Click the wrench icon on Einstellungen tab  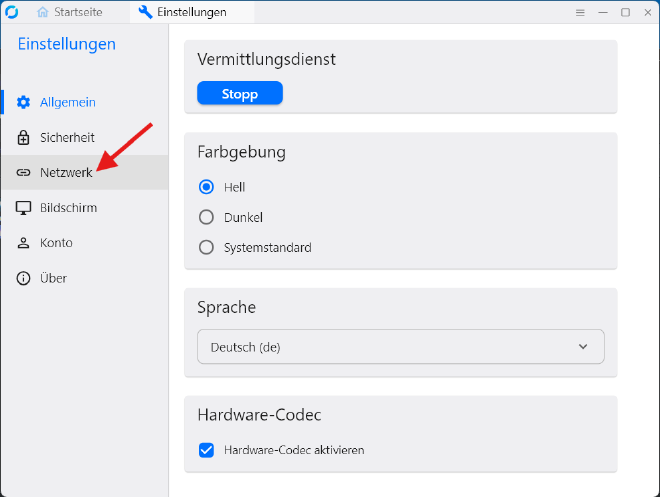point(145,12)
